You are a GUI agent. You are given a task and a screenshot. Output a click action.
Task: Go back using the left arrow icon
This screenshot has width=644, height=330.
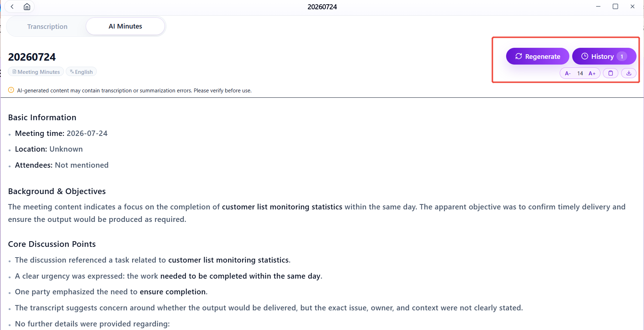pos(12,7)
